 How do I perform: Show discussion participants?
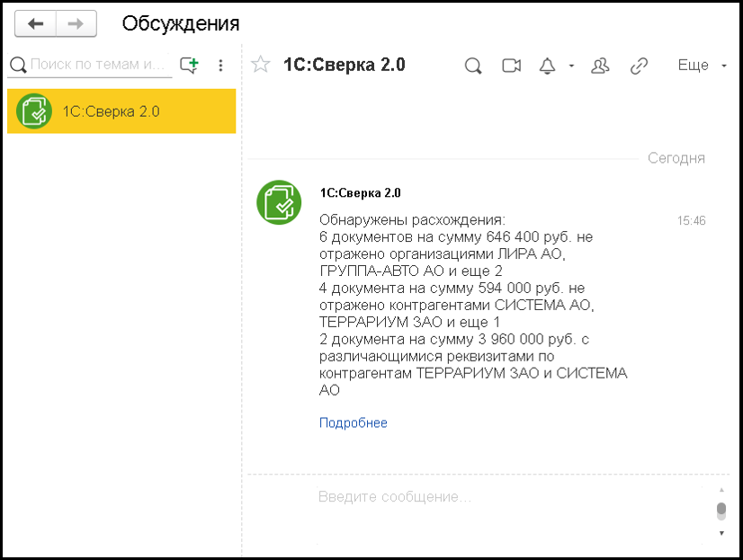click(x=600, y=66)
